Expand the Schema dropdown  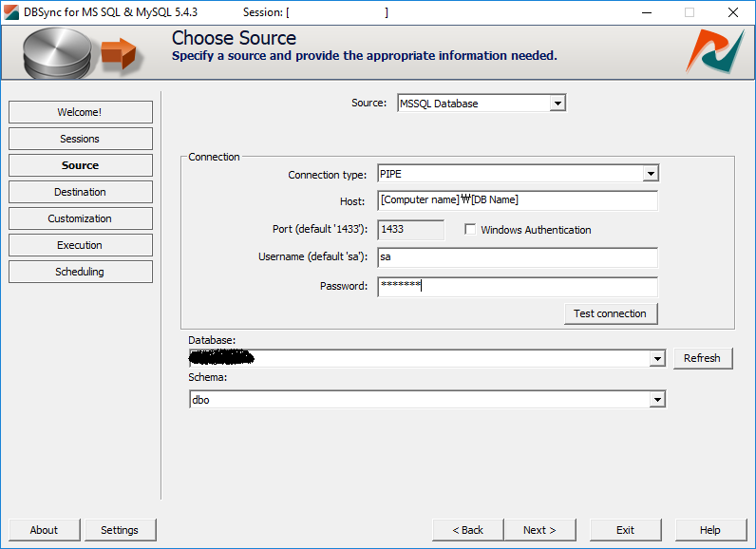(x=657, y=401)
